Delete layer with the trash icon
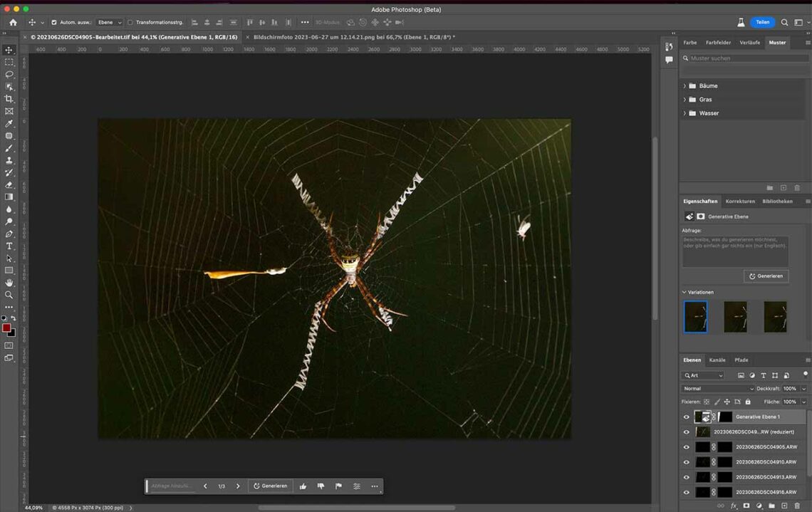 pyautogui.click(x=797, y=506)
